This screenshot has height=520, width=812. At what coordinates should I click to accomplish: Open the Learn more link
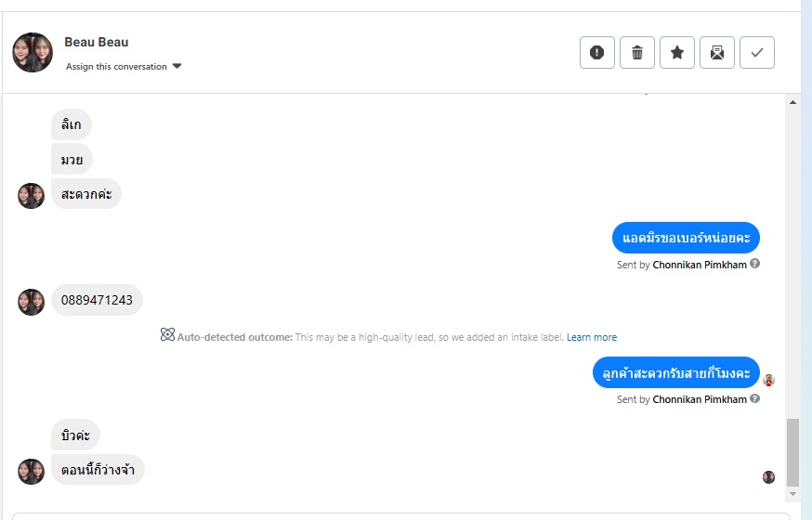click(x=592, y=337)
